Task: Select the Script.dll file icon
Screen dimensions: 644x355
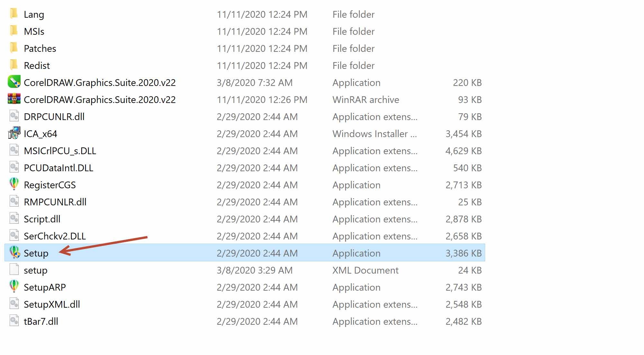Action: (x=14, y=219)
